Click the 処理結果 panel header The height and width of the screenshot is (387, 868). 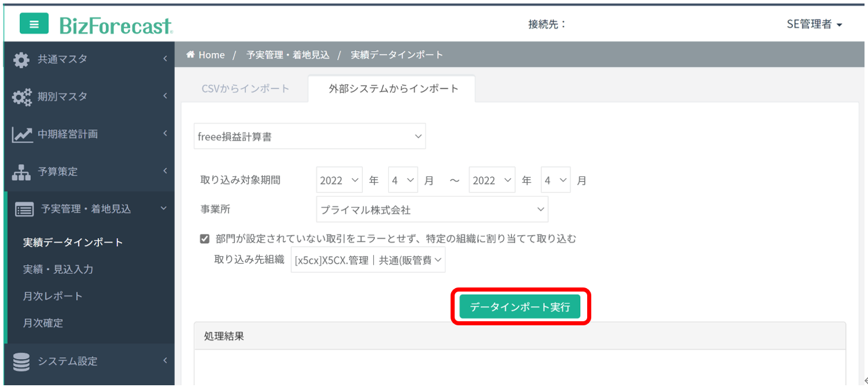520,336
